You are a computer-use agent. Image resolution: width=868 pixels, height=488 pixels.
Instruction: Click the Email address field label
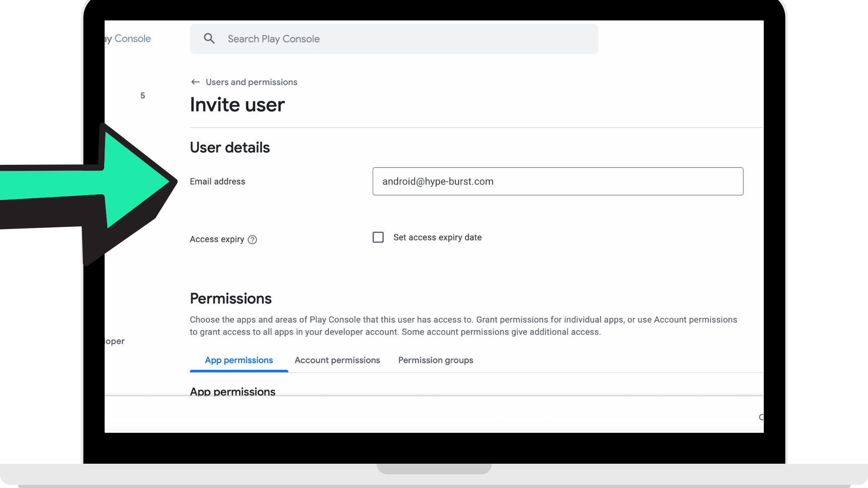pos(217,181)
